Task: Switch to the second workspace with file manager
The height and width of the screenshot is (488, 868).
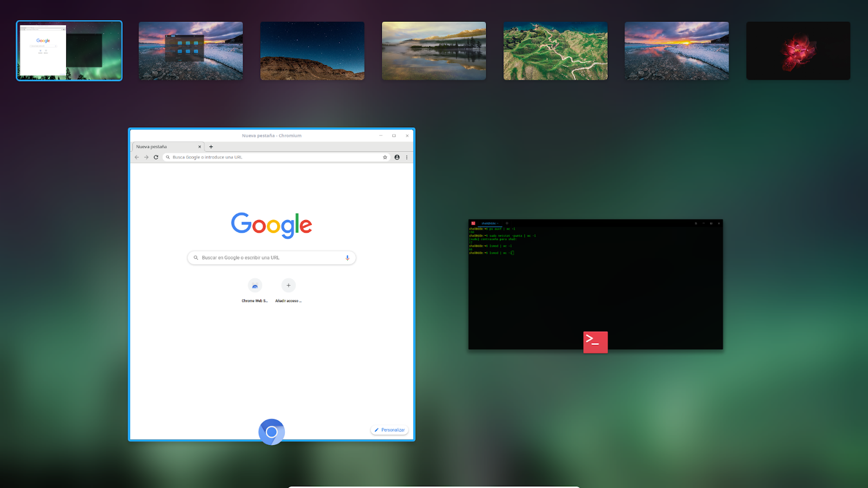Action: click(191, 51)
